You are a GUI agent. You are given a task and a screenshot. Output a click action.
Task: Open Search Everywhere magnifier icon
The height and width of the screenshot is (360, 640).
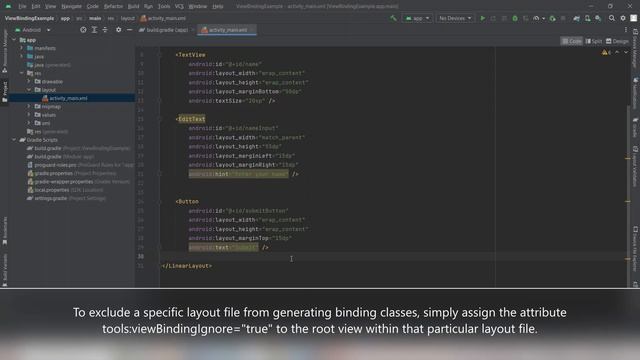[611, 18]
